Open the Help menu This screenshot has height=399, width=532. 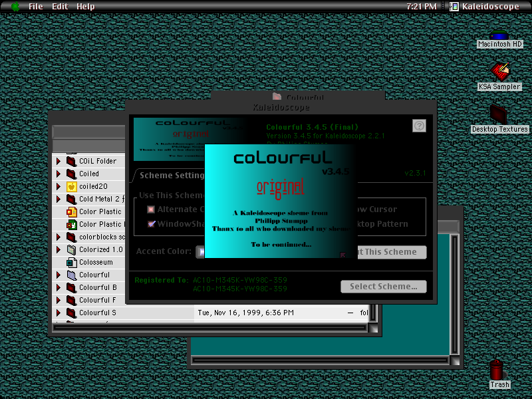click(86, 7)
